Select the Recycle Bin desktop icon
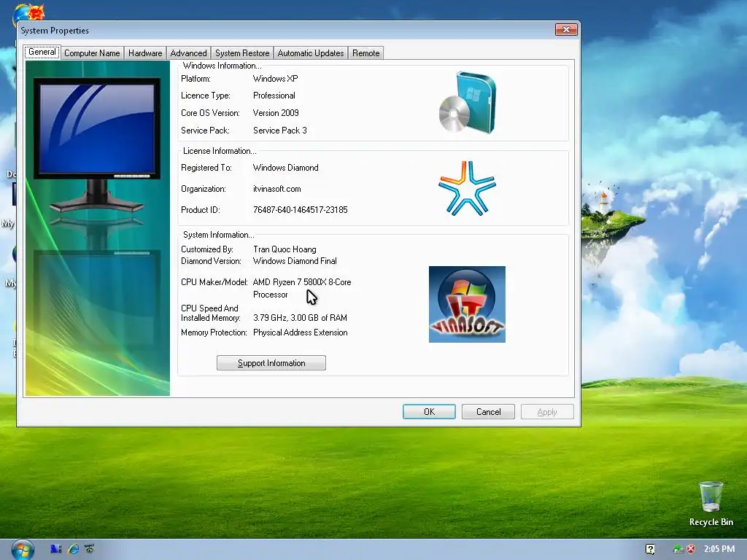The image size is (747, 560). 711,504
